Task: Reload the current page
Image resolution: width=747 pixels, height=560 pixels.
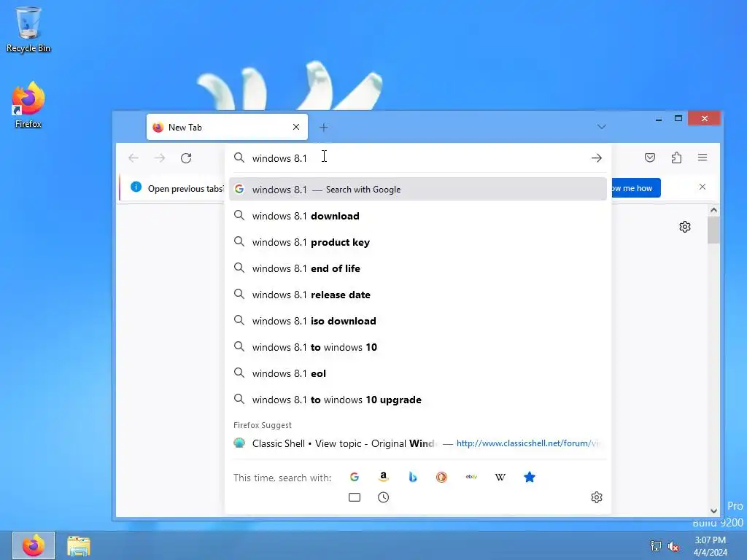Action: tap(186, 158)
